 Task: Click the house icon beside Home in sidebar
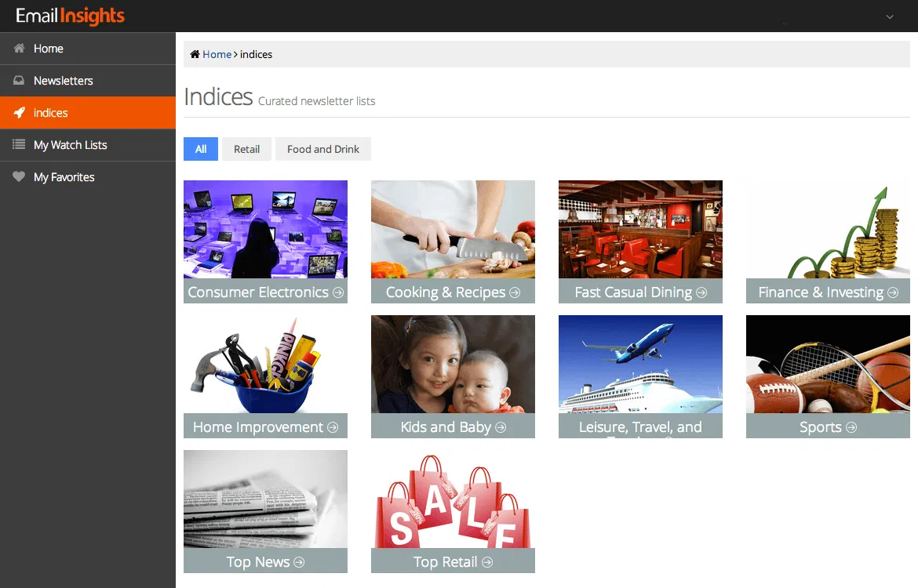(19, 49)
